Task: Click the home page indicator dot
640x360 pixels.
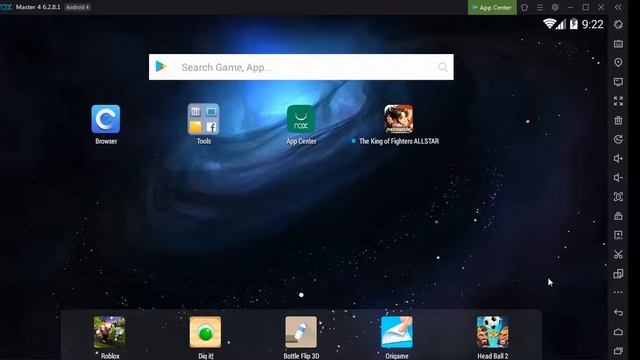Action: tap(301, 295)
